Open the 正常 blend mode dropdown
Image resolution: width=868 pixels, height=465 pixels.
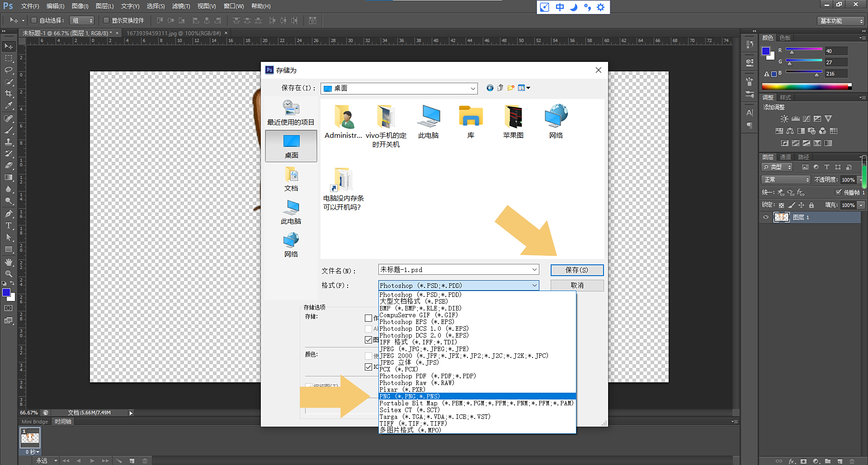tap(786, 180)
